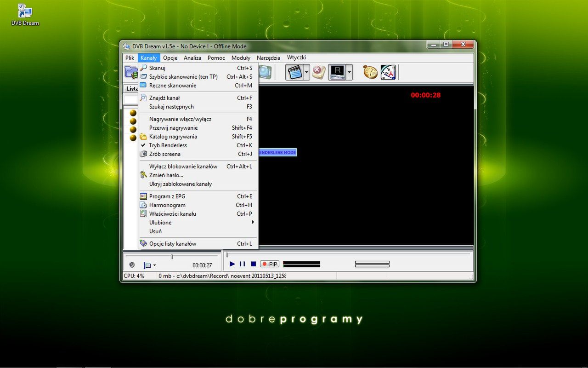Toggle Tryb Renderless checked option
This screenshot has width=588, height=368.
(198, 145)
